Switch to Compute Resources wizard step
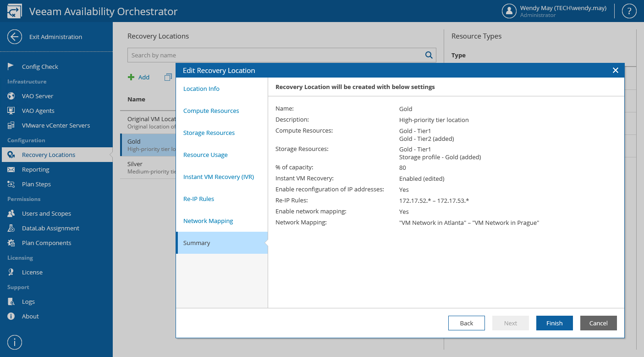 [211, 111]
